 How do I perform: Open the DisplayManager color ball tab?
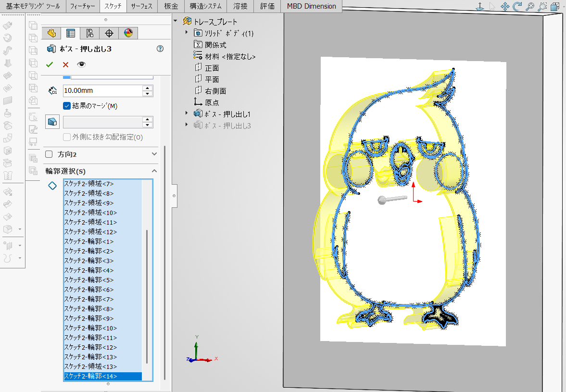128,33
